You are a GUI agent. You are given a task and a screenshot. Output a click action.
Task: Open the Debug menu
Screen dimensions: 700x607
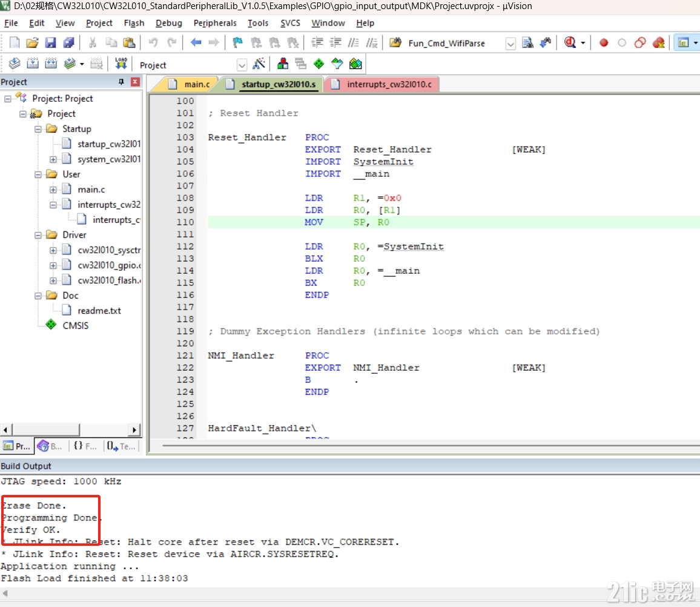click(169, 23)
